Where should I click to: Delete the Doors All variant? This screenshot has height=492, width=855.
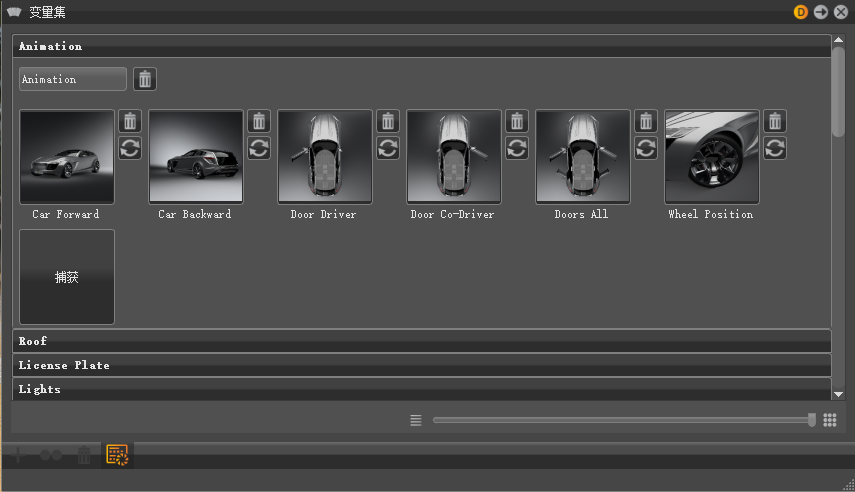[646, 121]
